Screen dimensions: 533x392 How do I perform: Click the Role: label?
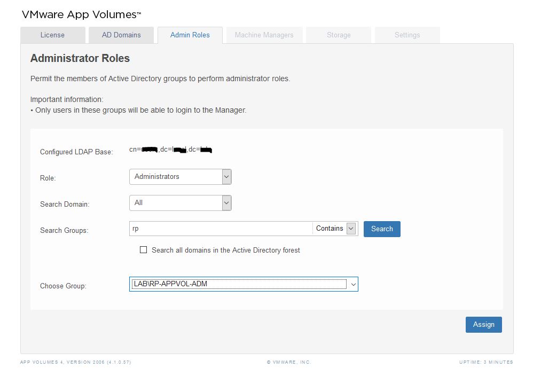tap(48, 178)
